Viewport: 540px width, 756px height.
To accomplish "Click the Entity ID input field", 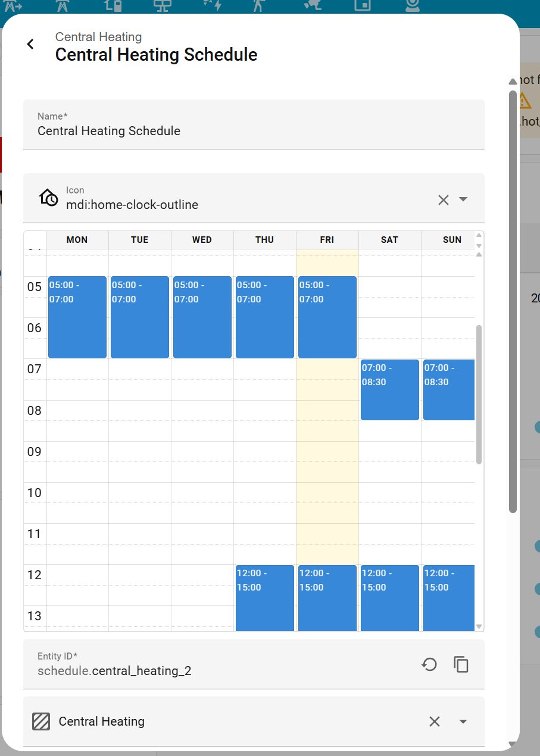I will (226, 671).
